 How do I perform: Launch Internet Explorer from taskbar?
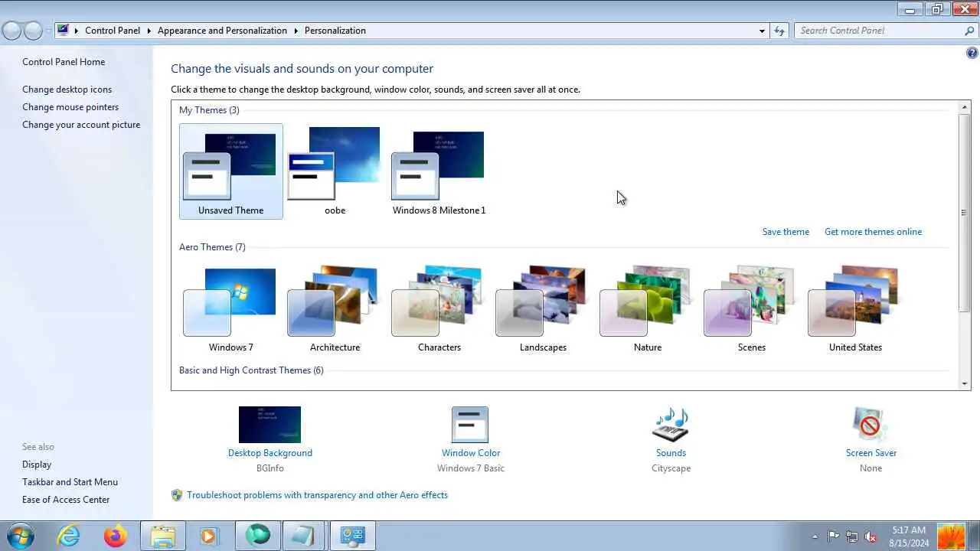(x=70, y=536)
